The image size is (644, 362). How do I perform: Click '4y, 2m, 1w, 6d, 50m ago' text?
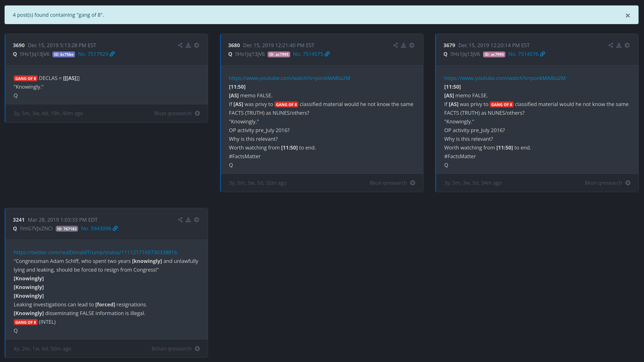pos(42,349)
